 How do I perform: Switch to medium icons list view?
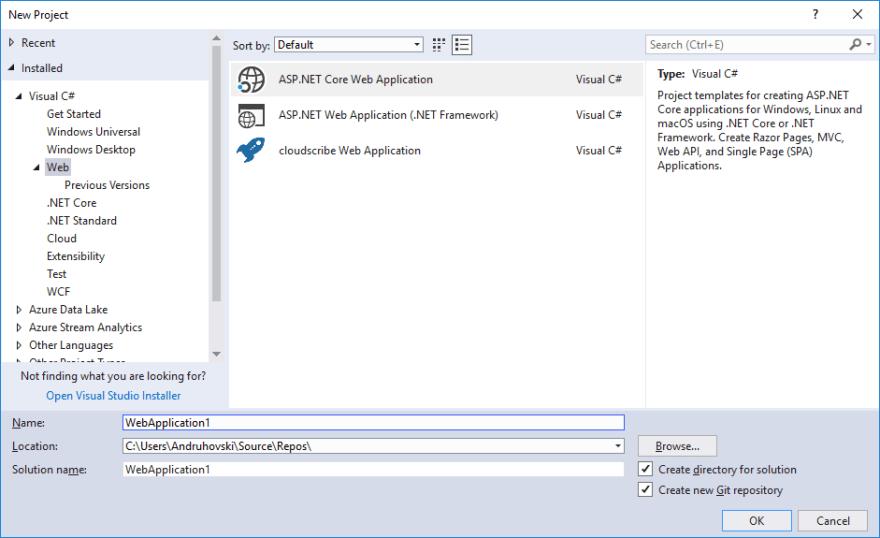click(462, 45)
